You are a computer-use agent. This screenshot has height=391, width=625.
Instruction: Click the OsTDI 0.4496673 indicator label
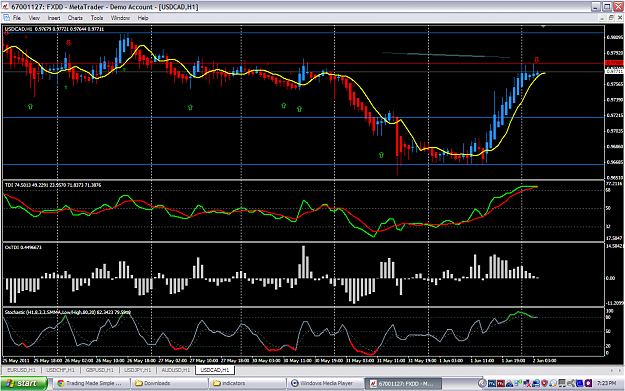click(23, 247)
